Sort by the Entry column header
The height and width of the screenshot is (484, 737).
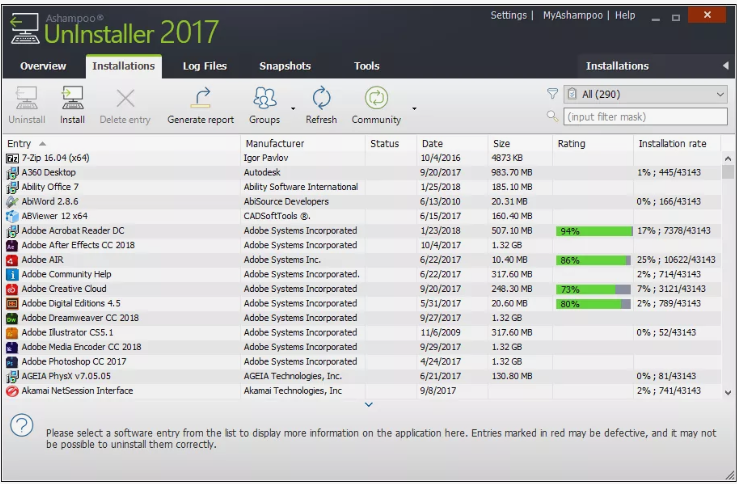[x=19, y=144]
